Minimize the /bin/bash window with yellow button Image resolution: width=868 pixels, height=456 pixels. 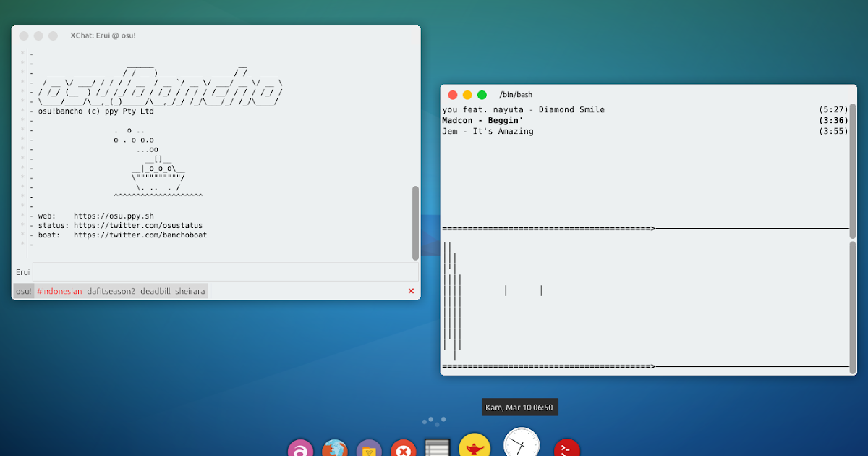click(467, 95)
